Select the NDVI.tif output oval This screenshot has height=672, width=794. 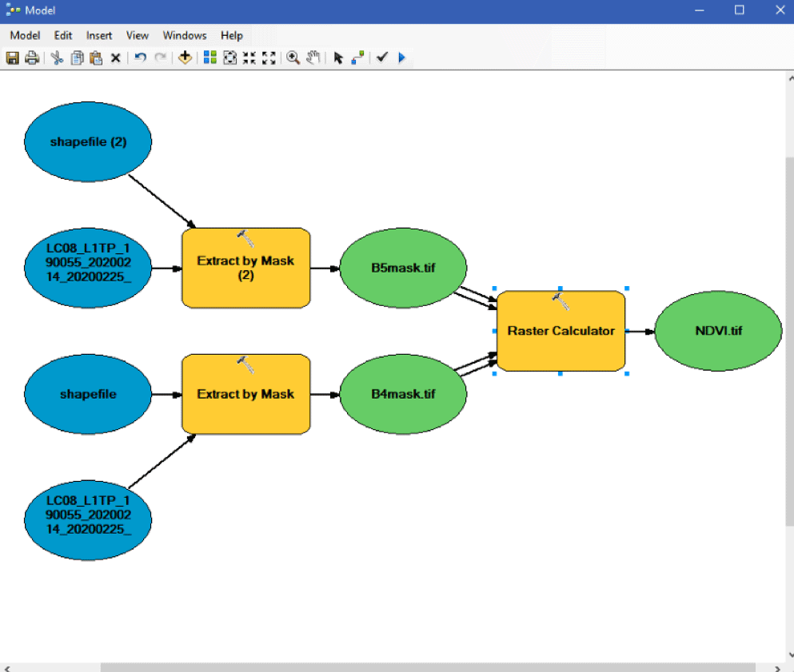click(x=719, y=331)
